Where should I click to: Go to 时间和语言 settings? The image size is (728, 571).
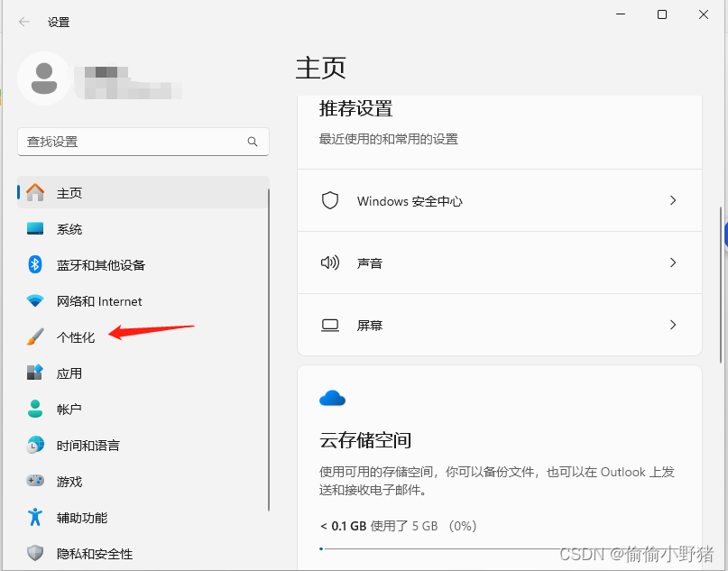point(143,446)
